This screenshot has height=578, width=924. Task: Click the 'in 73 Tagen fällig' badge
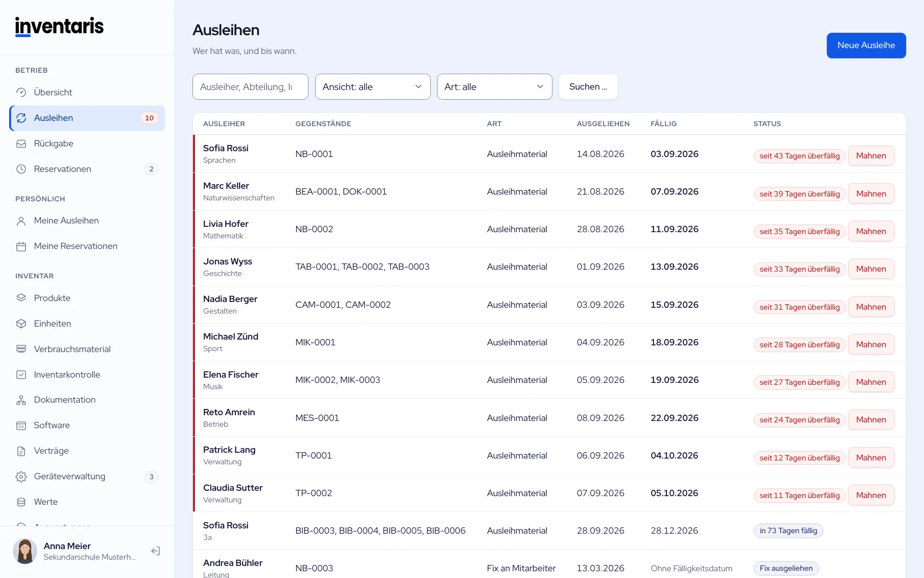coord(788,531)
